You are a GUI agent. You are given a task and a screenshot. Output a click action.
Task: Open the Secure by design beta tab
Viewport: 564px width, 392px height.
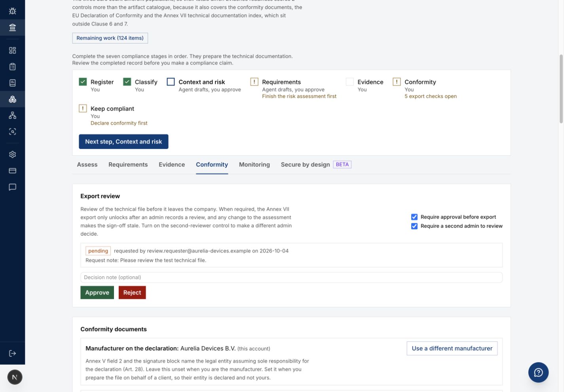pos(316,165)
